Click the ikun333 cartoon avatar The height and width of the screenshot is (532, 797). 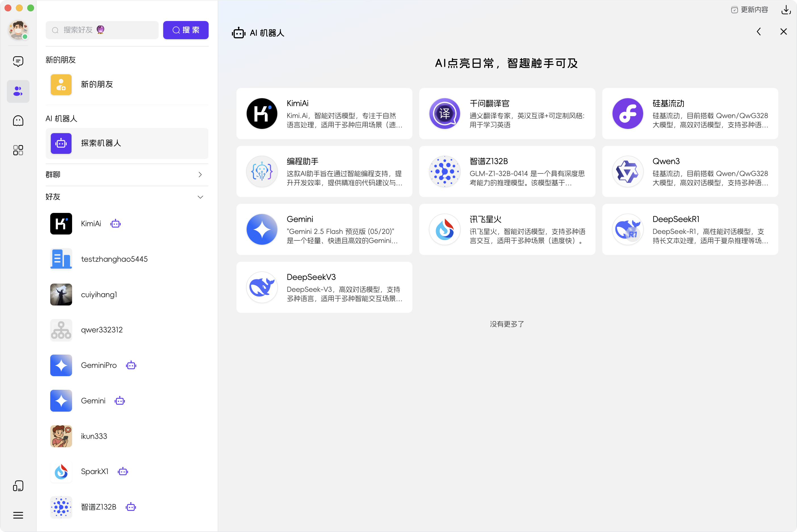[x=61, y=436]
